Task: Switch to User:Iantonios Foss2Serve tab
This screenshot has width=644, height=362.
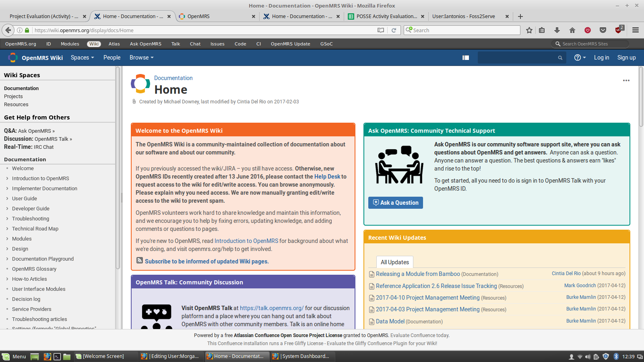Action: pos(470,16)
